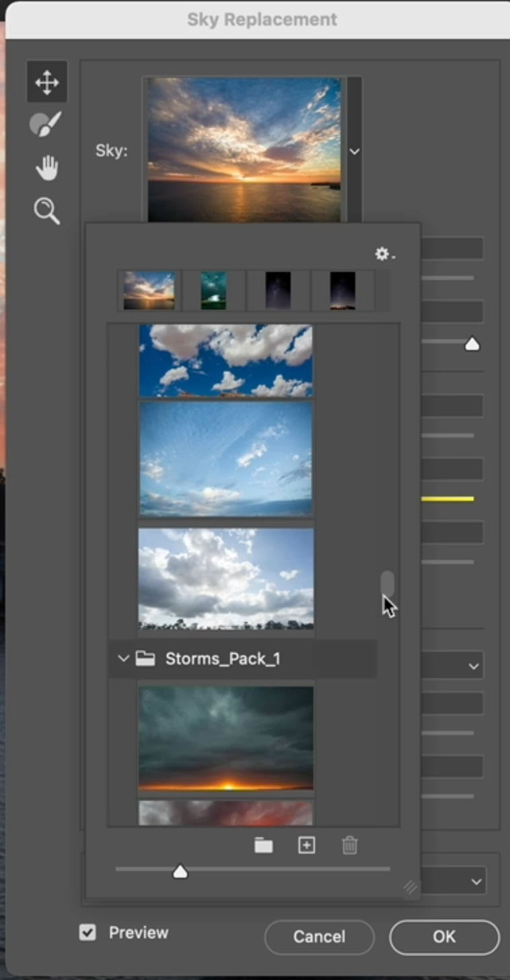
Task: Choose the bright cloudy sky above treeline
Action: (x=225, y=578)
